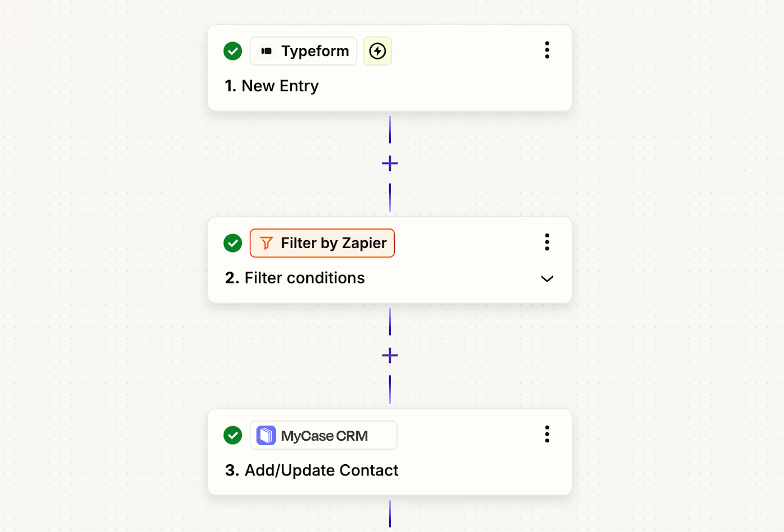The image size is (784, 532).
Task: Select the MyCase CRM app badge
Action: 324,435
